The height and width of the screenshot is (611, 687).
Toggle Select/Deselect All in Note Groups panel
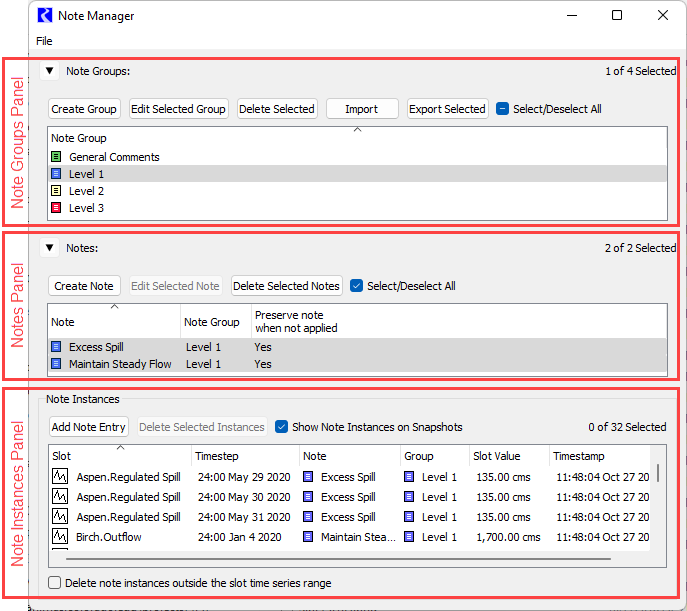503,109
